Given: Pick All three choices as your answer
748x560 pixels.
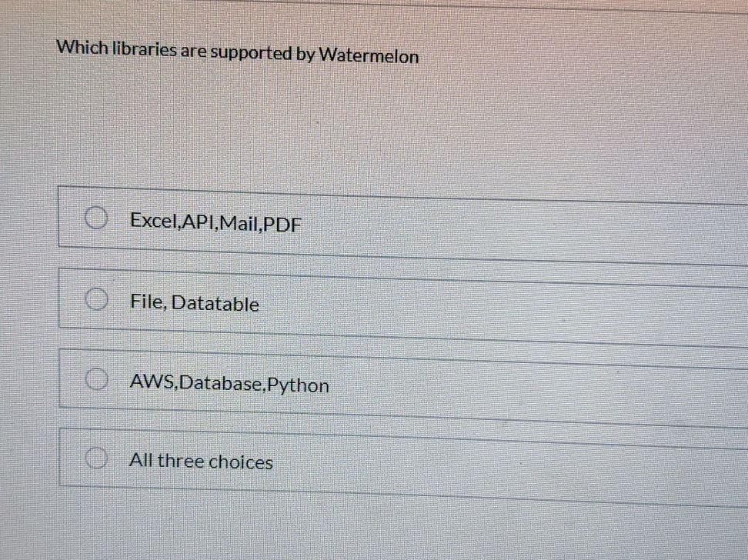Looking at the screenshot, I should pyautogui.click(x=202, y=461).
